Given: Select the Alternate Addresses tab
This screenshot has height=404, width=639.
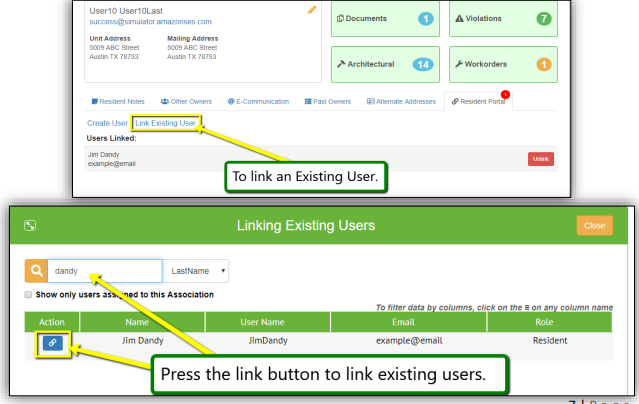Looking at the screenshot, I should [x=401, y=102].
